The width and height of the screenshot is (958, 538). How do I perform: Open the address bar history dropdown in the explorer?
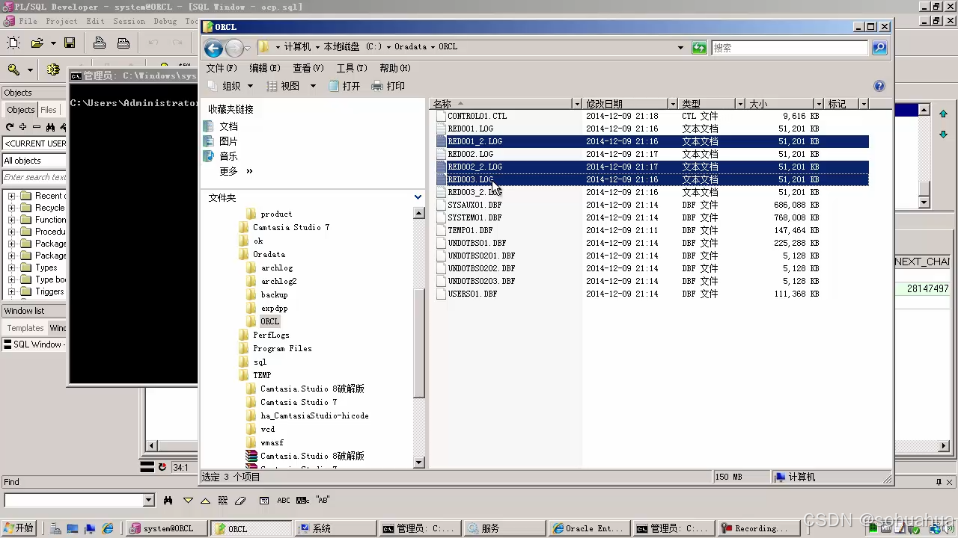(x=680, y=48)
